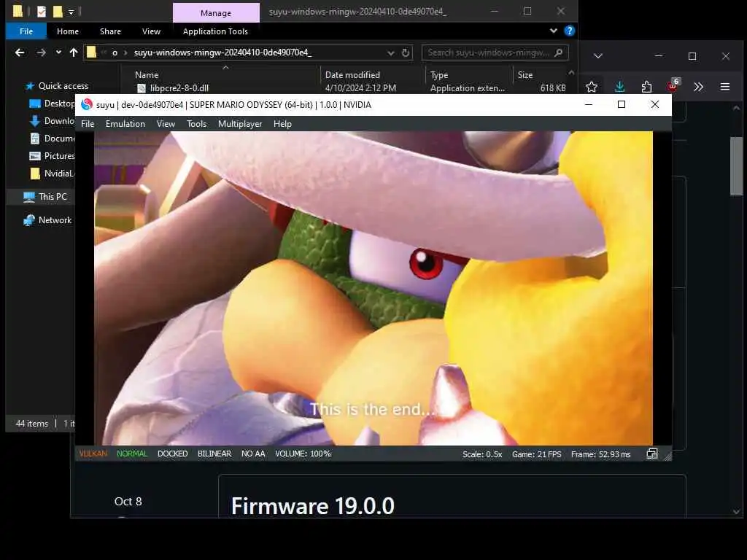Switch to Home ribbon tab in Explorer

click(x=68, y=31)
